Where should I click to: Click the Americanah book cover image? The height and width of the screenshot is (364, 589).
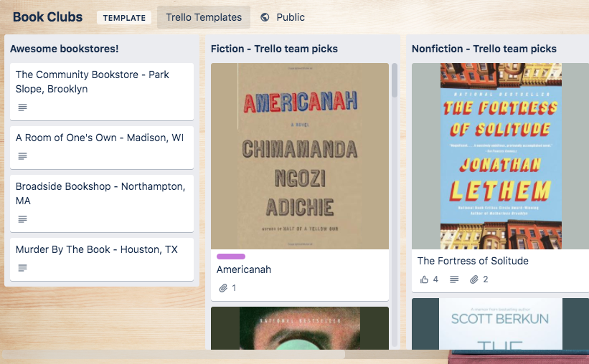click(300, 156)
